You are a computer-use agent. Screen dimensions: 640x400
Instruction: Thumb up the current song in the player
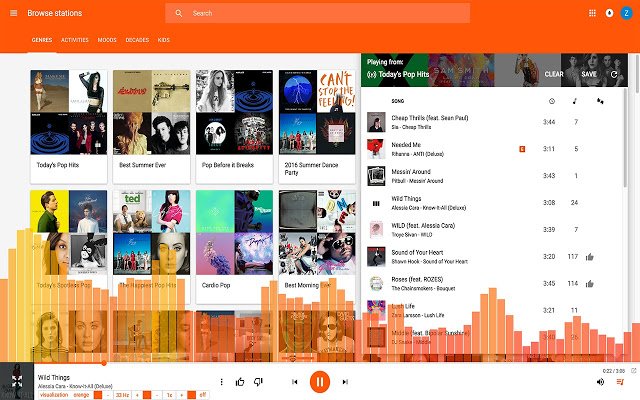(240, 382)
